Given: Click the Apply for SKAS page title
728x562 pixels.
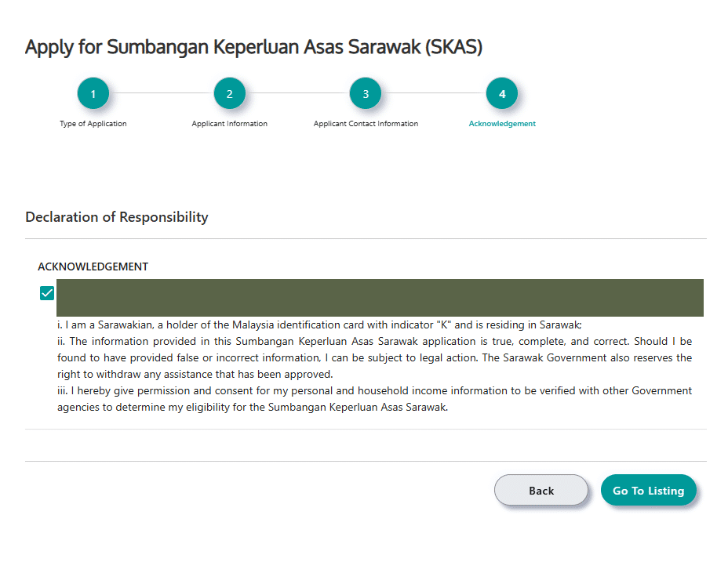Looking at the screenshot, I should [253, 47].
